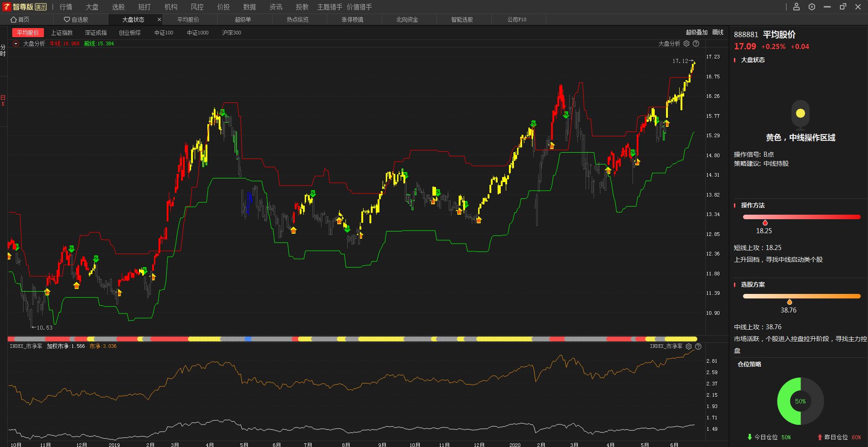Click the 牛线:16.968 indicator value
The height and width of the screenshot is (447, 868).
65,43
